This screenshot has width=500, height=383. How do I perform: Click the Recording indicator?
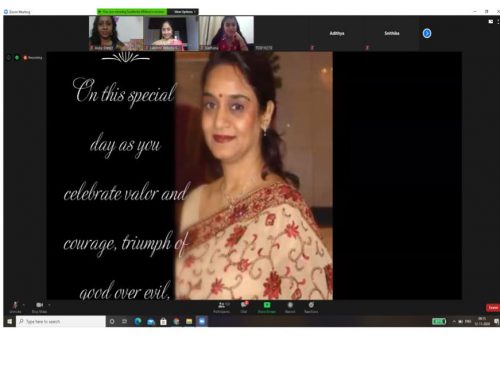point(33,58)
